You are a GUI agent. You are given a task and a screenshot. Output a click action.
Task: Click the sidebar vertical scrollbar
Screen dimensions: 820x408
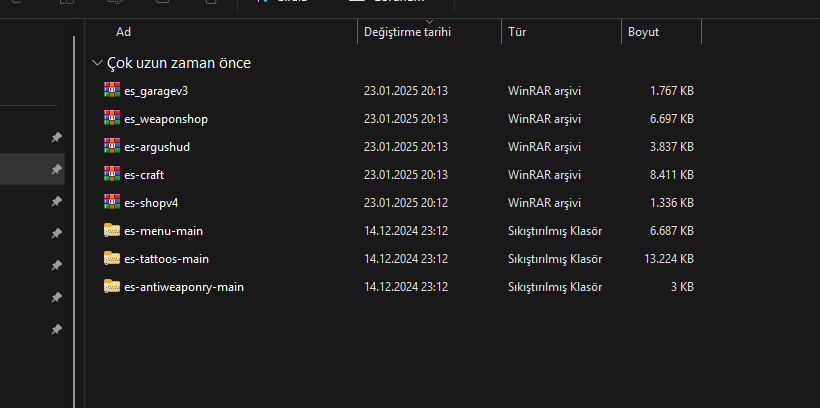(74, 220)
